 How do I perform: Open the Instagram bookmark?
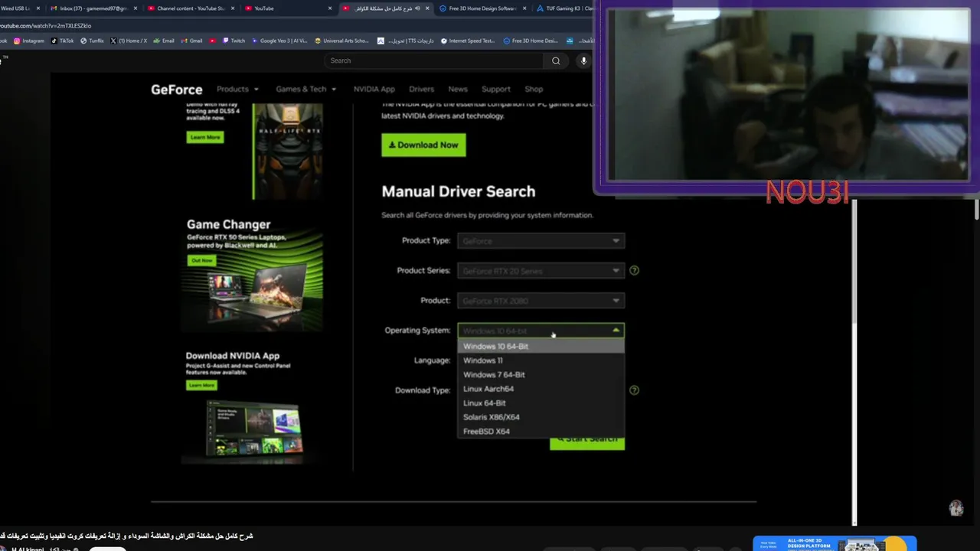pos(29,41)
